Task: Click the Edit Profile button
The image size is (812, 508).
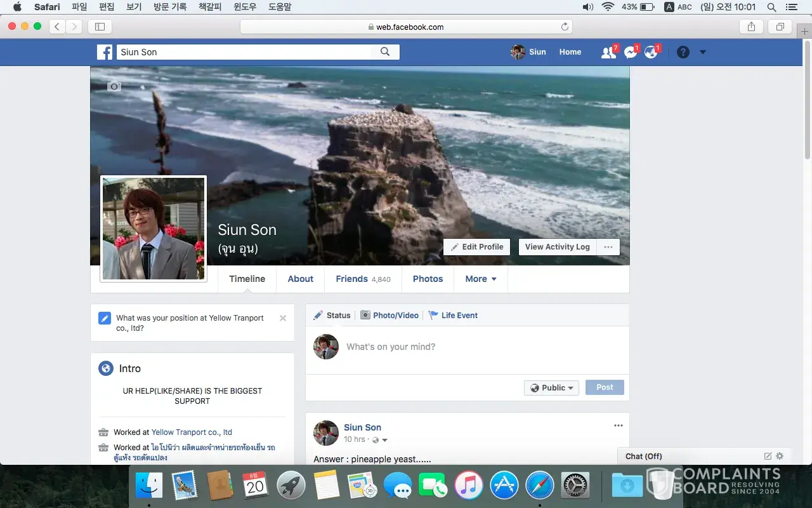Action: (x=476, y=247)
